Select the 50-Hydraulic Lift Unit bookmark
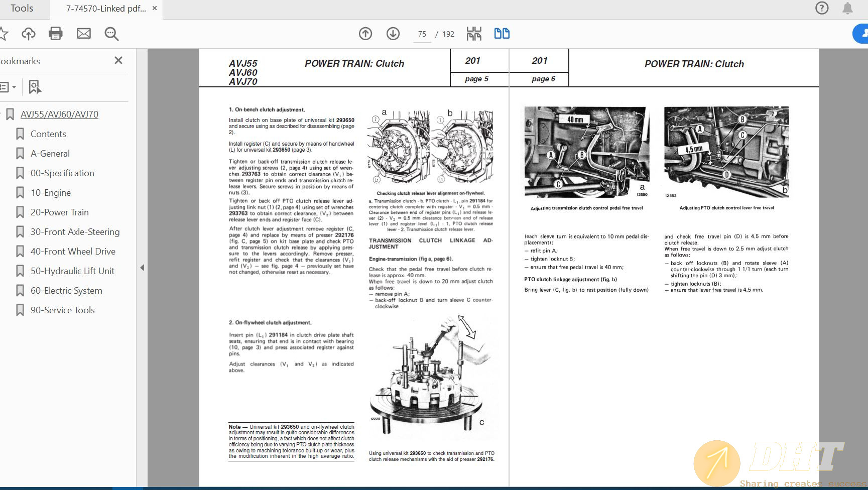The image size is (868, 490). point(72,271)
